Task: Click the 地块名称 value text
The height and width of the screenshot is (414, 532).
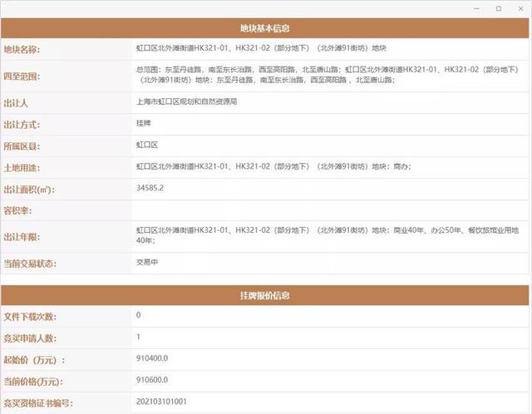Action: tap(261, 48)
